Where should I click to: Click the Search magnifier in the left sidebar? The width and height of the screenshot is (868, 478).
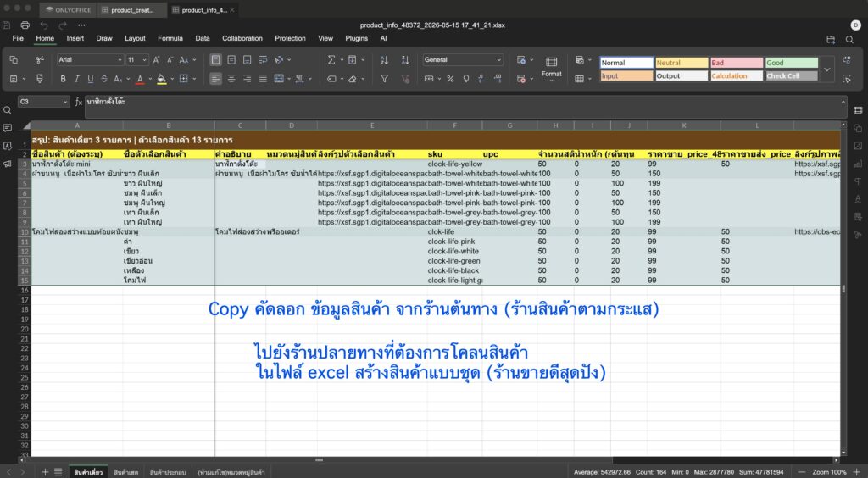7,111
